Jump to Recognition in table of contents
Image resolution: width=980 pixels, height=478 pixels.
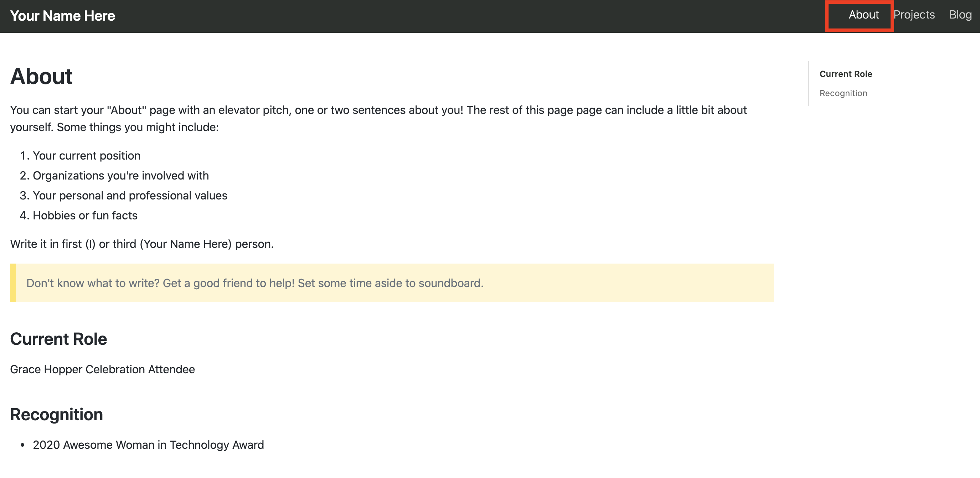(x=843, y=93)
